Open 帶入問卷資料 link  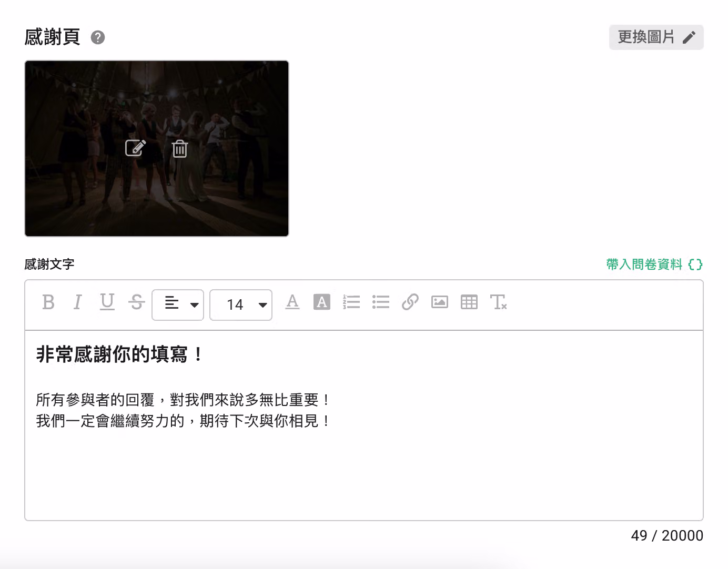[x=654, y=264]
